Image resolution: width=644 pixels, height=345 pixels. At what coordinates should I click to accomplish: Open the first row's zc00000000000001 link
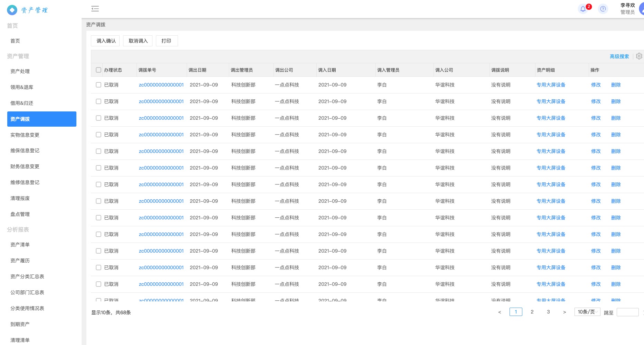(161, 85)
